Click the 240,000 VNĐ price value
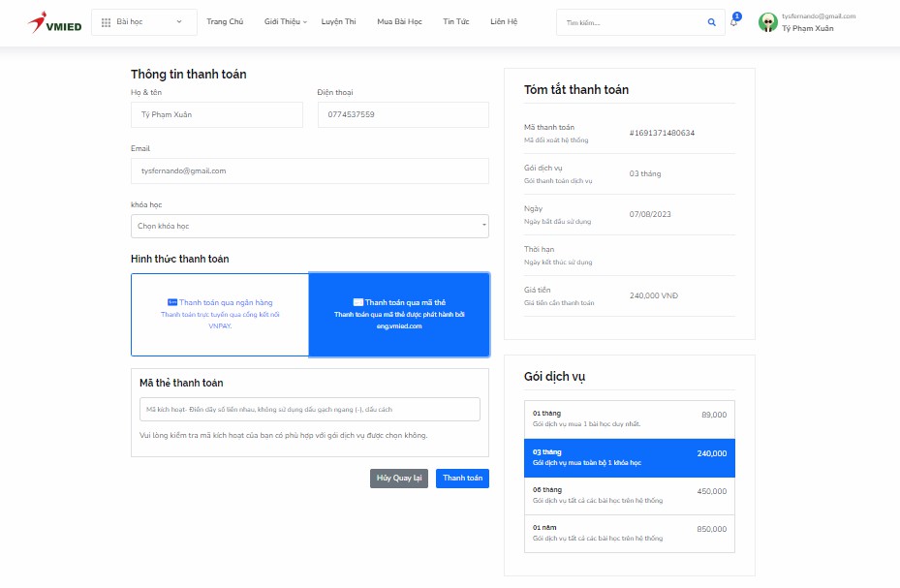The height and width of the screenshot is (588, 900). point(654,296)
